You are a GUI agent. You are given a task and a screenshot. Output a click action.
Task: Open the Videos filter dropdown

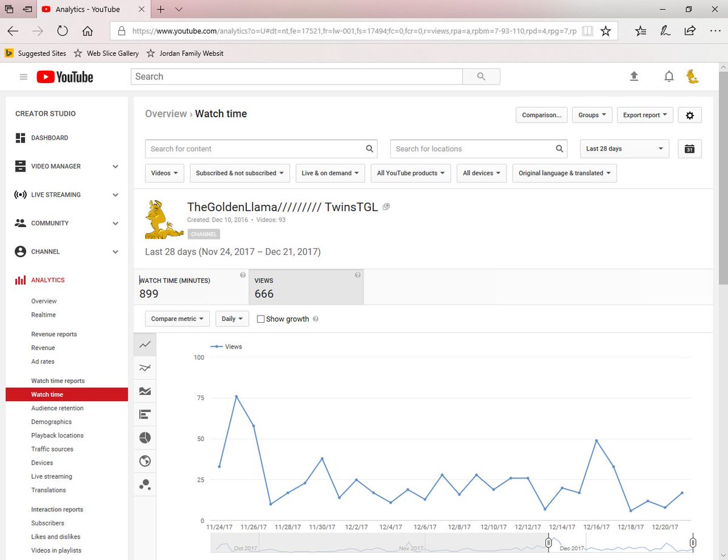coord(164,173)
